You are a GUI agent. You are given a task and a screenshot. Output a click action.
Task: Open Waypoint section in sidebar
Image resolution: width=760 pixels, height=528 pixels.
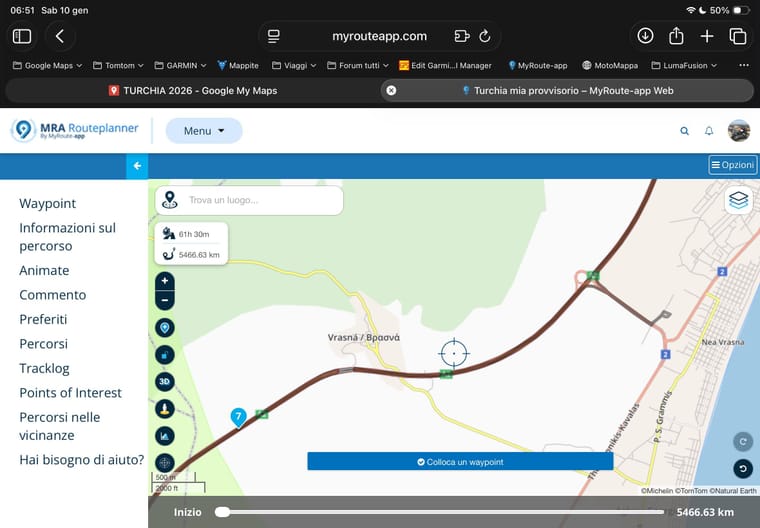47,203
